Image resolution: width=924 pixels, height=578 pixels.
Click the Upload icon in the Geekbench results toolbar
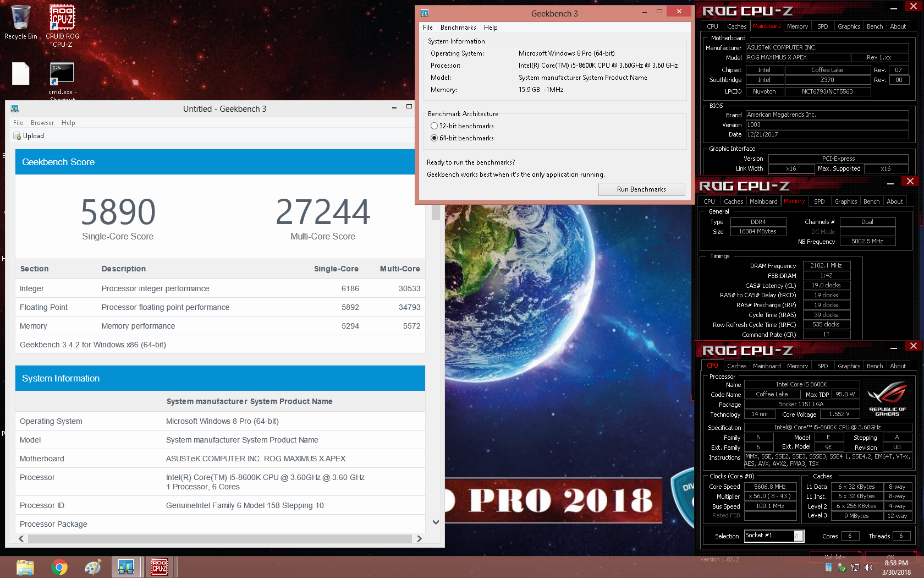pyautogui.click(x=17, y=136)
